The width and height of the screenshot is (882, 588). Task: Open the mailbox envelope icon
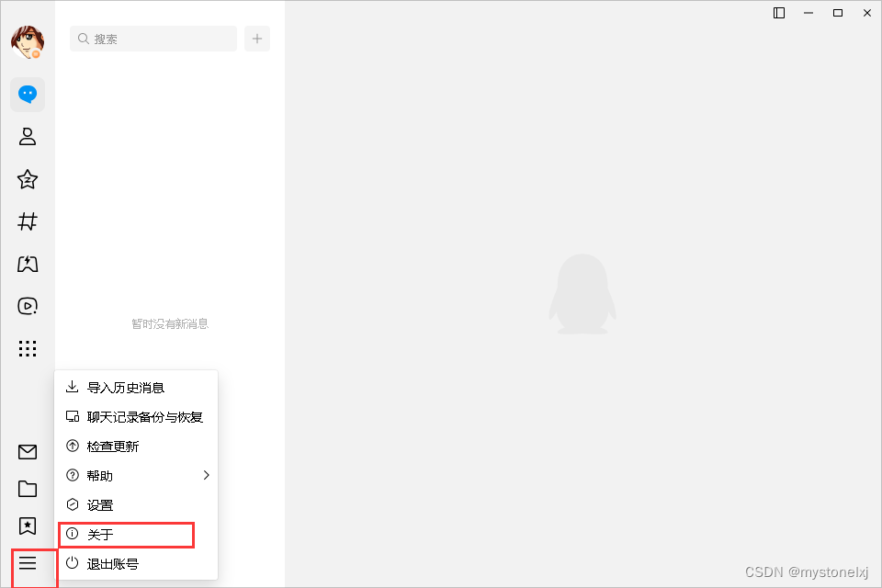27,452
